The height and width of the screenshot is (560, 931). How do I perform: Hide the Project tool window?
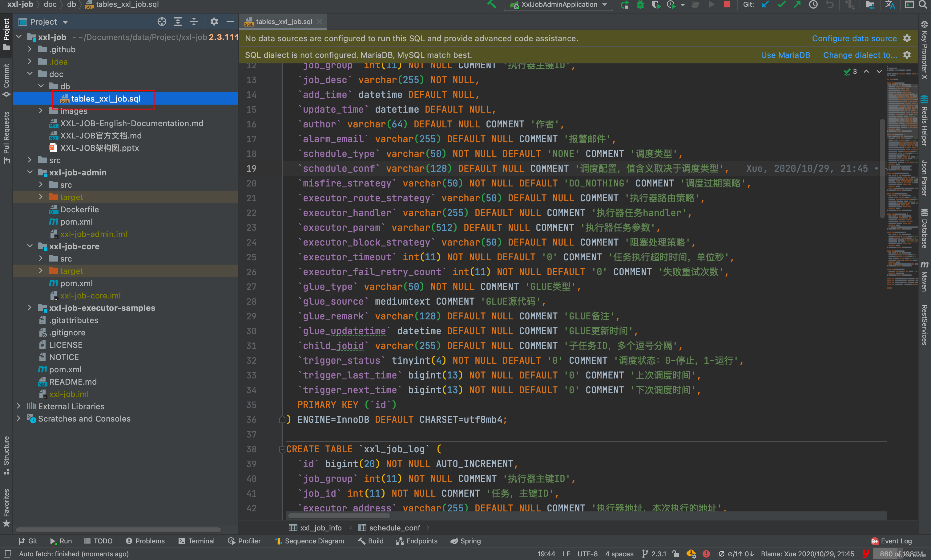pos(230,22)
